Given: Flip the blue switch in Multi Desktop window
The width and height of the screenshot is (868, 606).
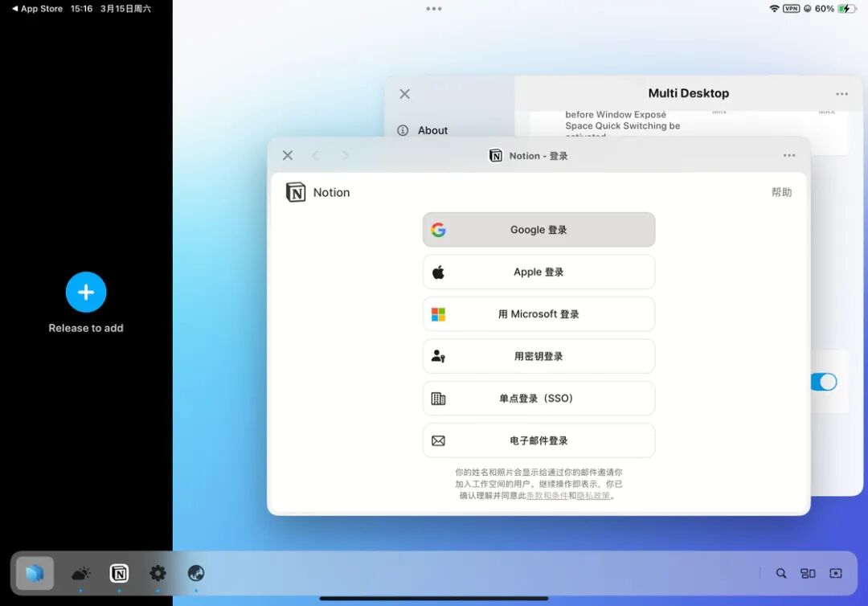Looking at the screenshot, I should click(x=824, y=382).
